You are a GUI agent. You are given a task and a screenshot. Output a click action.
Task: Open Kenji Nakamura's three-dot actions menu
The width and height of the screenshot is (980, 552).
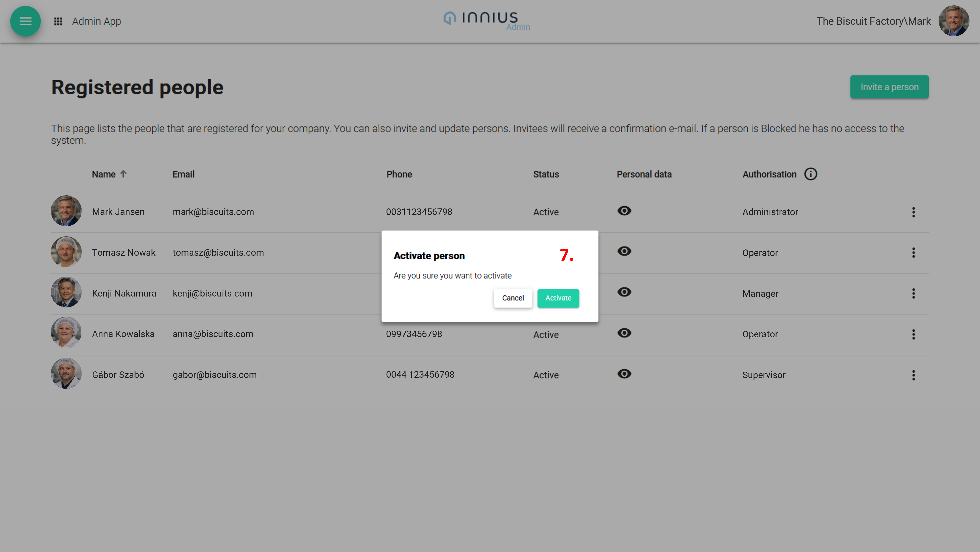[913, 294]
